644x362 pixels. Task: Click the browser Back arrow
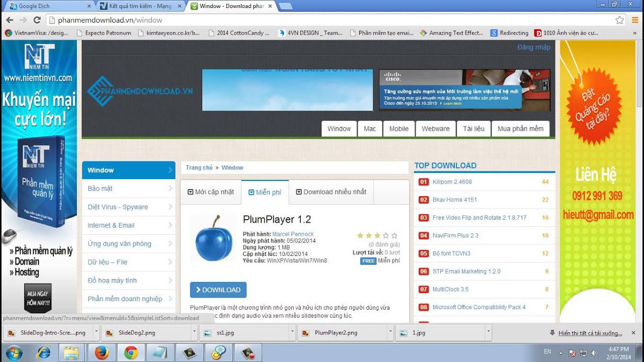pos(10,20)
